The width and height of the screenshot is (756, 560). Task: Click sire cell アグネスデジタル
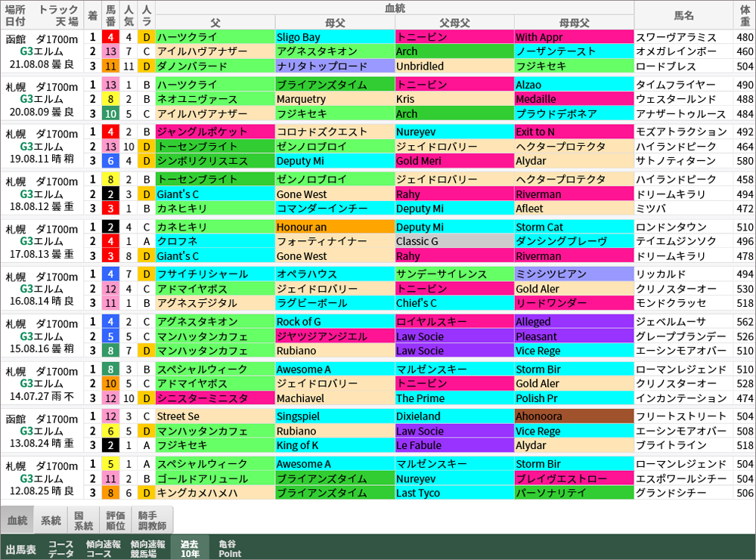click(215, 303)
